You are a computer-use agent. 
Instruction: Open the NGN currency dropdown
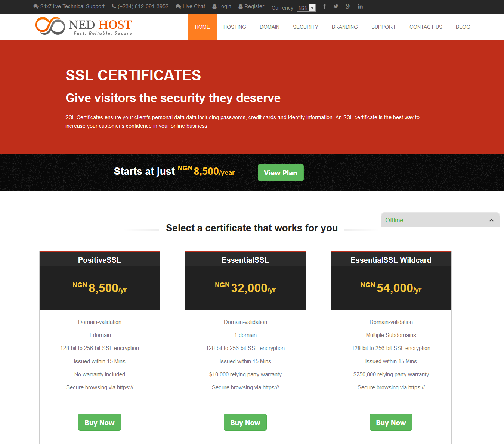(x=306, y=8)
